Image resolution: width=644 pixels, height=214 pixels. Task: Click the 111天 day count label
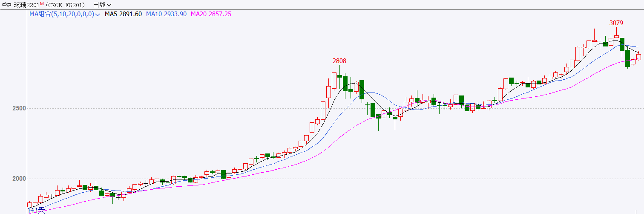[x=36, y=210]
